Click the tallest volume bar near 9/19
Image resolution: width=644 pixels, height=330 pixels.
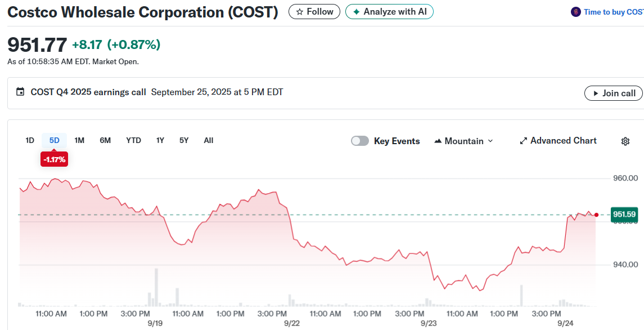click(156, 287)
